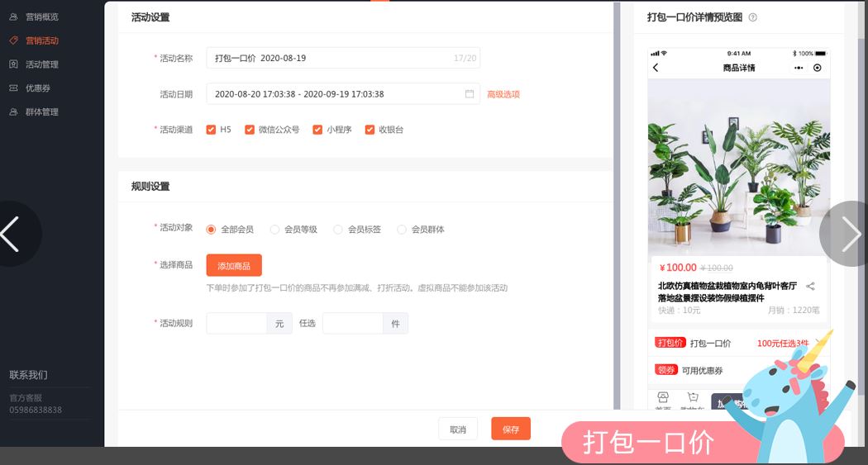Go to previous slide with left arrow

[12, 235]
